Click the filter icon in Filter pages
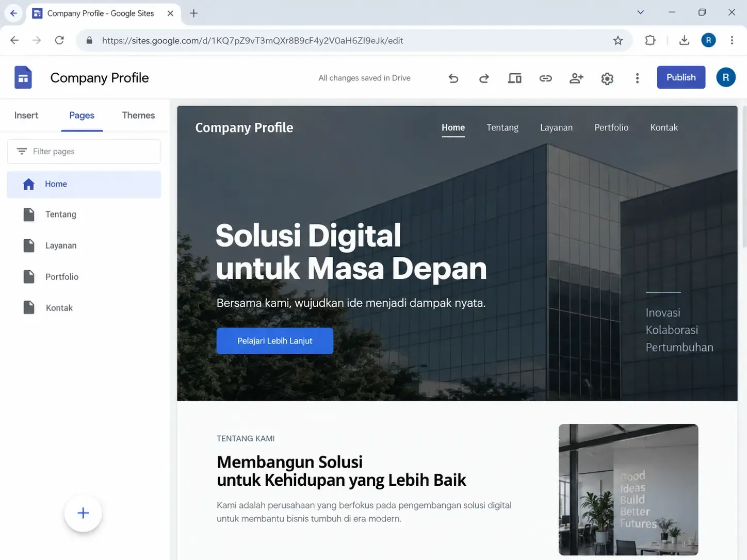 point(22,151)
